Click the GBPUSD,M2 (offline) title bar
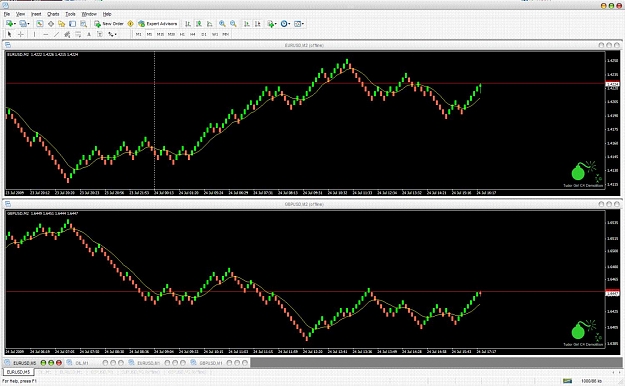This screenshot has height=386, width=625. 304,204
